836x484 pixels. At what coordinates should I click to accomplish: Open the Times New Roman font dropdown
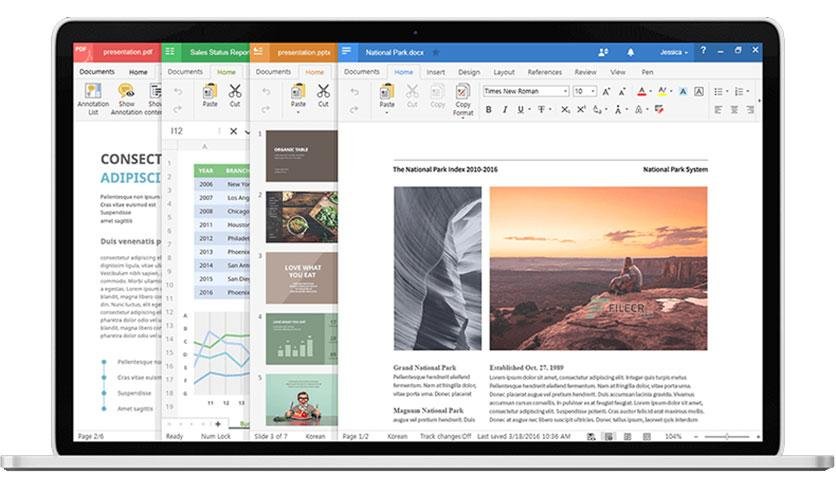[526, 91]
